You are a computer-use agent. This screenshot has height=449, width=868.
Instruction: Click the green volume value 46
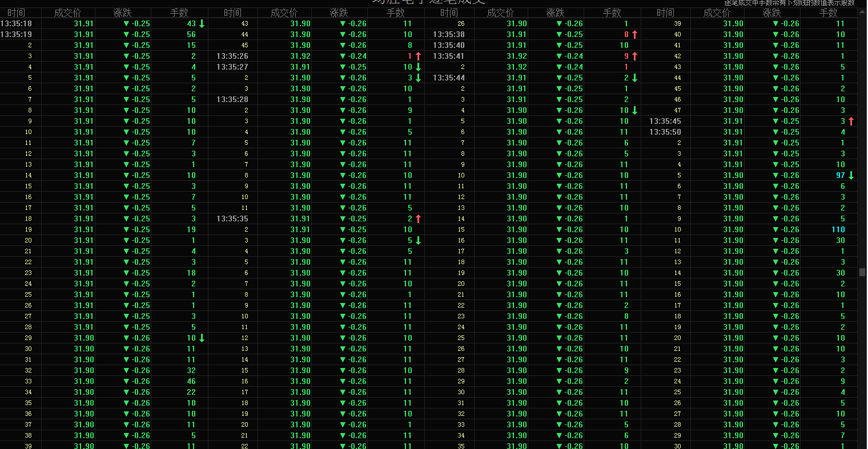191,382
